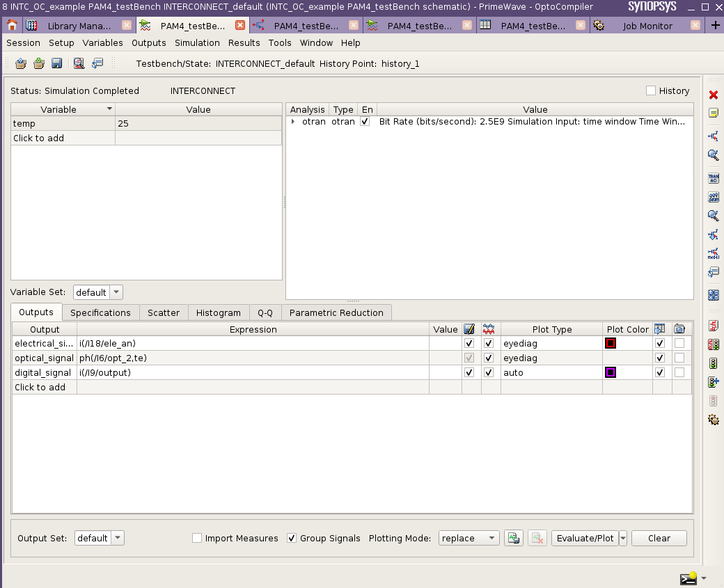Toggle evaluate checkbox for electrical_signal row
724x588 pixels.
[x=469, y=343]
